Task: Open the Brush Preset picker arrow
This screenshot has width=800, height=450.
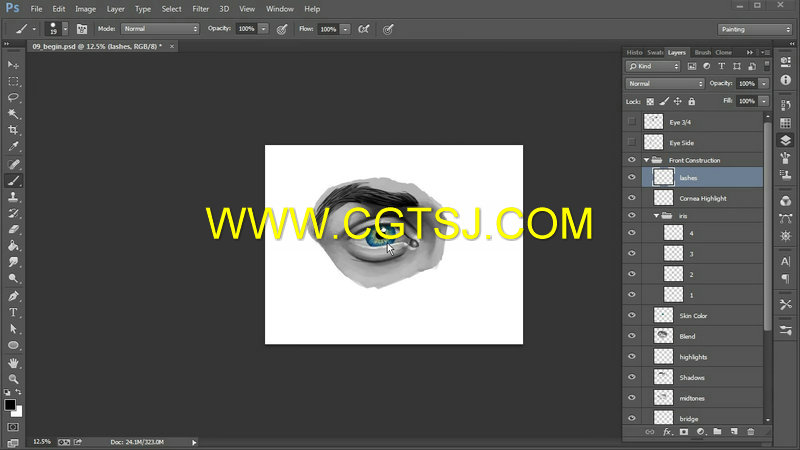Action: click(x=65, y=29)
